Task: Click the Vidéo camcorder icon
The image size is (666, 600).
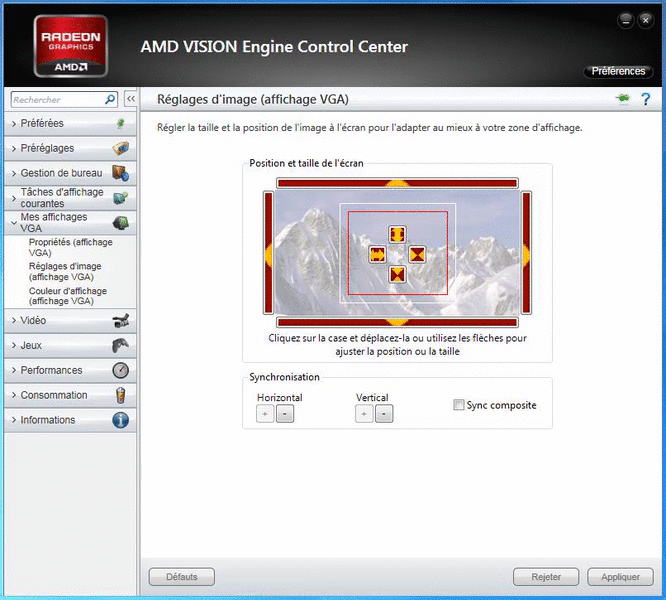Action: point(121,321)
